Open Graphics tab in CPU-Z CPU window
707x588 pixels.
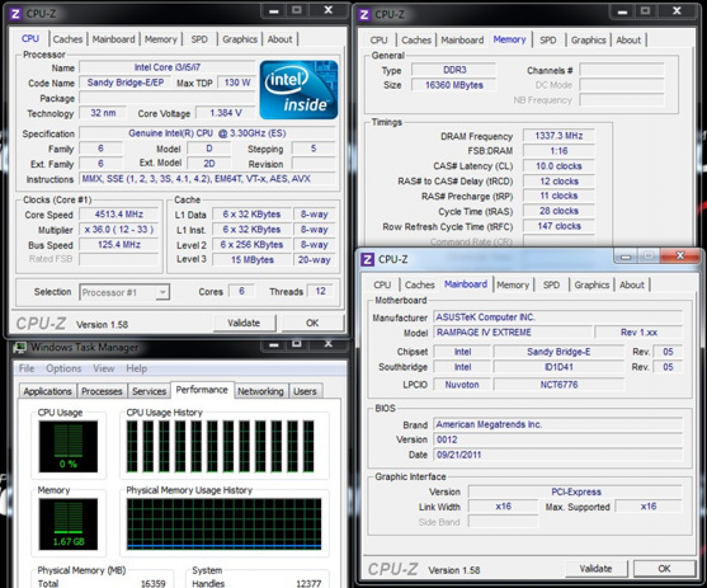point(240,40)
